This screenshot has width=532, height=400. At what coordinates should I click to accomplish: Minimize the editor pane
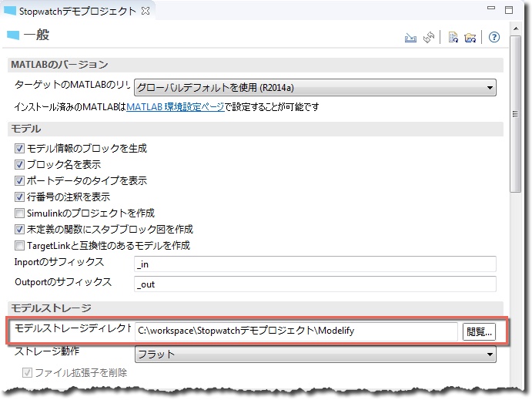pyautogui.click(x=491, y=8)
